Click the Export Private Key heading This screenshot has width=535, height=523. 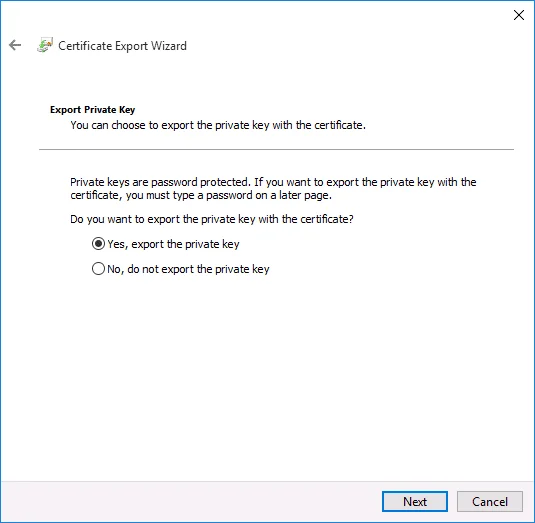click(x=92, y=110)
